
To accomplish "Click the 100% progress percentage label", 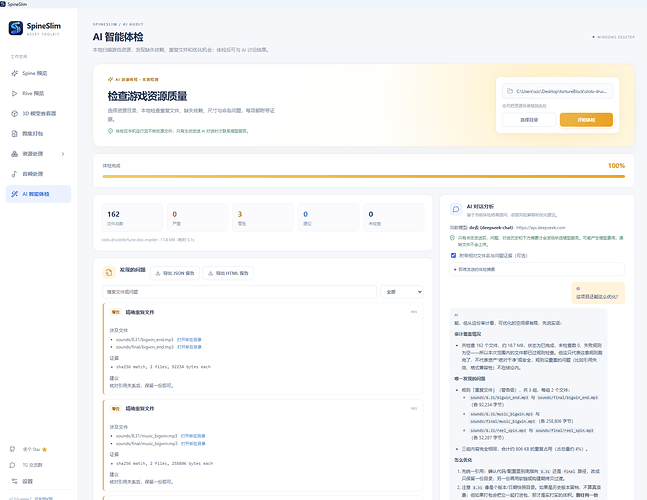I will click(x=616, y=165).
